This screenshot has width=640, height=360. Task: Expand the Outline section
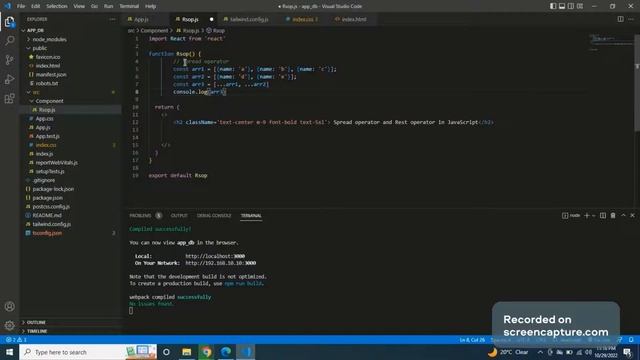(x=37, y=322)
